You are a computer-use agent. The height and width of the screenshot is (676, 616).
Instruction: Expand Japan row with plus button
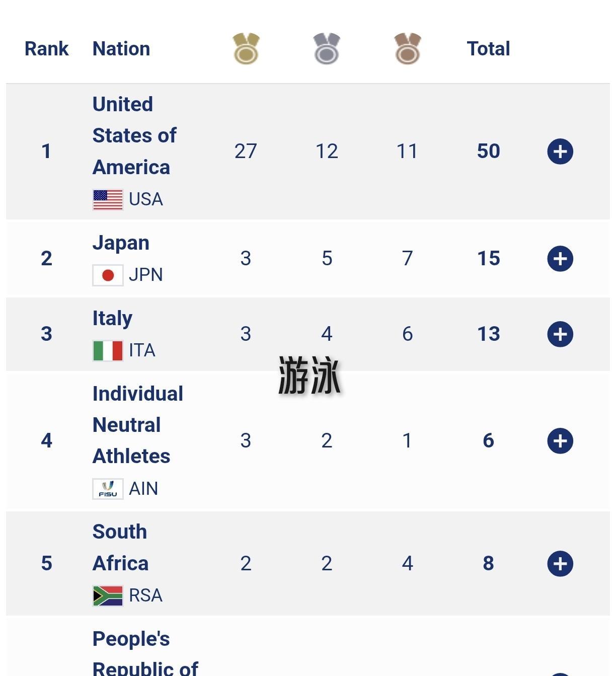560,259
